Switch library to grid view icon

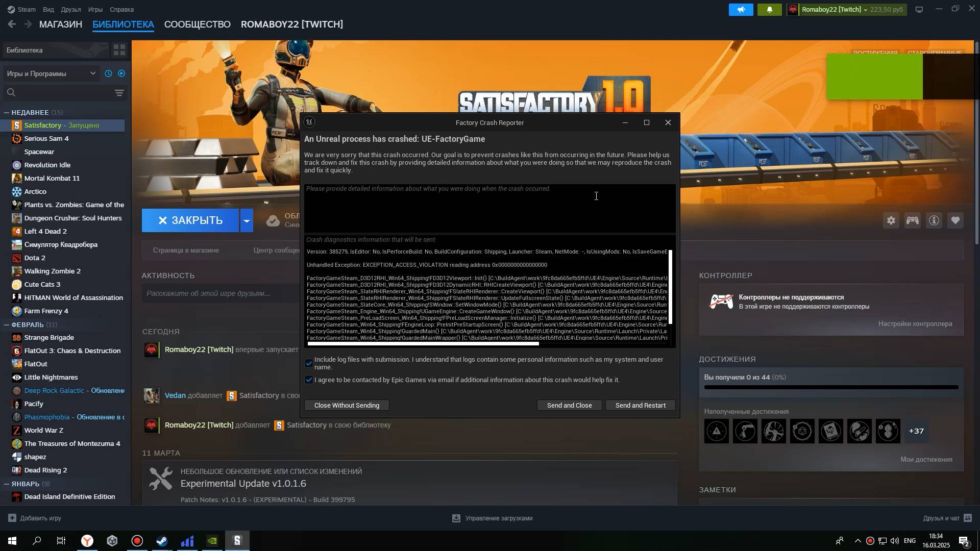tap(119, 50)
